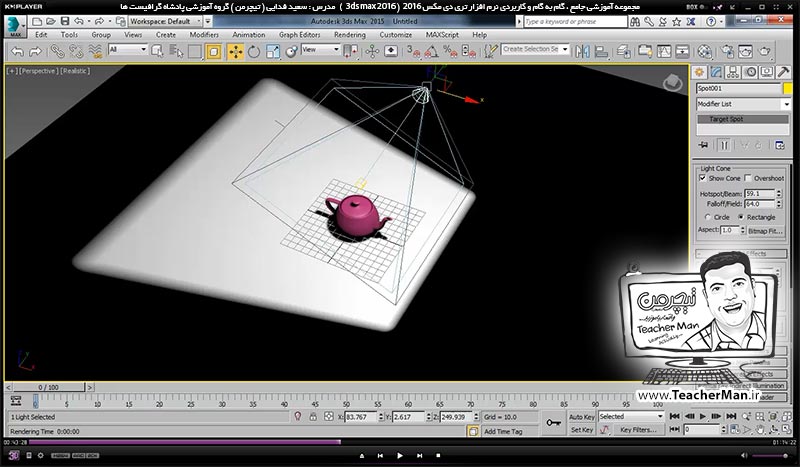
Task: Enable the Overshoot checkbox
Action: click(x=748, y=178)
